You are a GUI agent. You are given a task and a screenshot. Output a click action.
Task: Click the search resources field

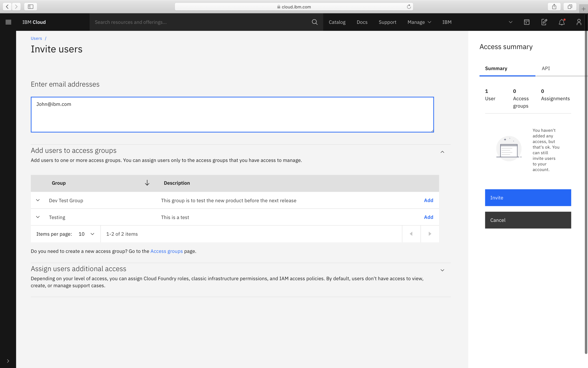[x=201, y=22]
